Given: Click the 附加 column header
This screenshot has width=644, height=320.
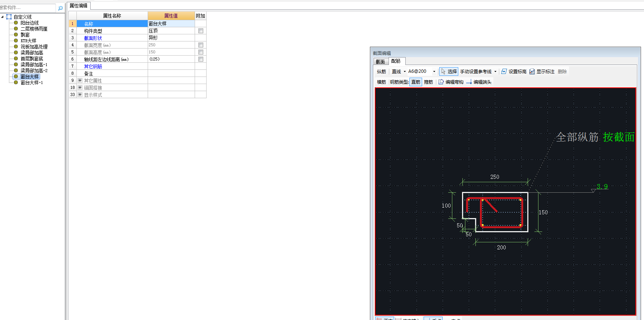Looking at the screenshot, I should pyautogui.click(x=201, y=16).
